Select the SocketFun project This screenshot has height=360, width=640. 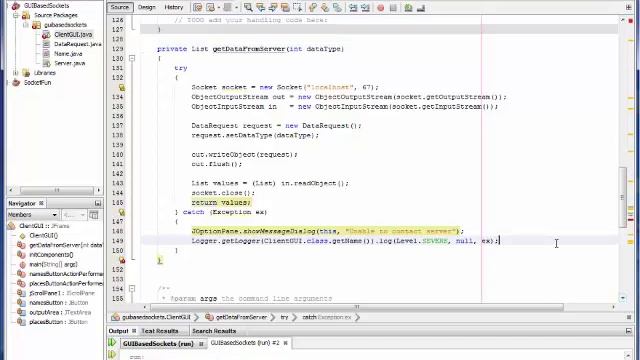(37, 82)
